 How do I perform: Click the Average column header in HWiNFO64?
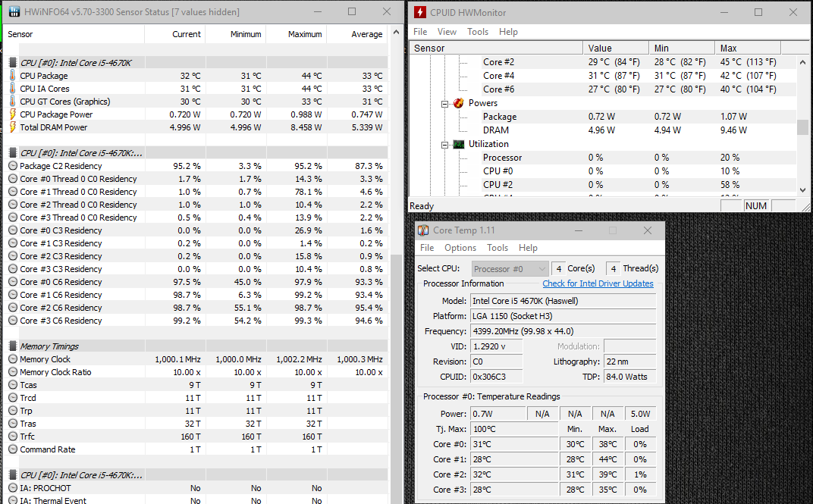pyautogui.click(x=357, y=34)
